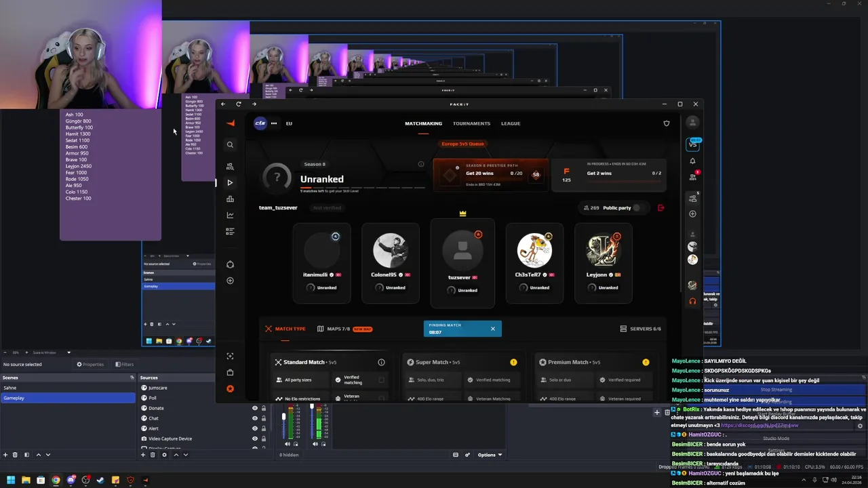Cancel finding match with the X button
Image resolution: width=868 pixels, height=488 pixels.
[x=493, y=329]
